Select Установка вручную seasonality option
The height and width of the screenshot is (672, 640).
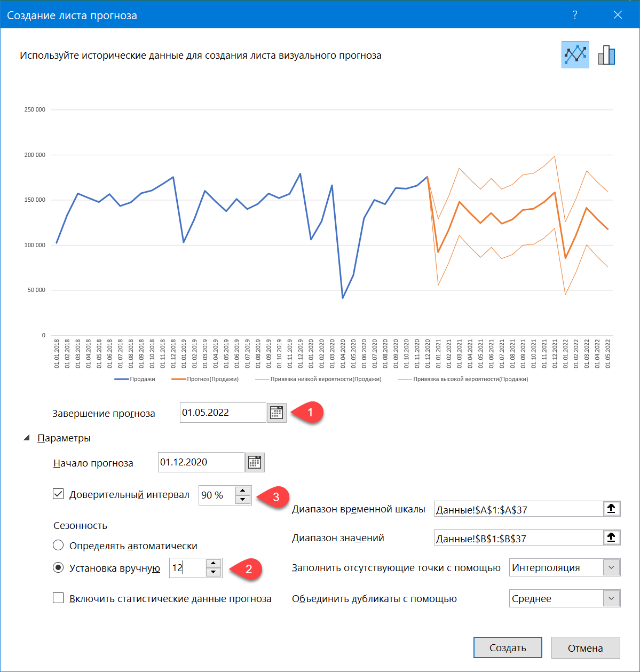tap(58, 568)
